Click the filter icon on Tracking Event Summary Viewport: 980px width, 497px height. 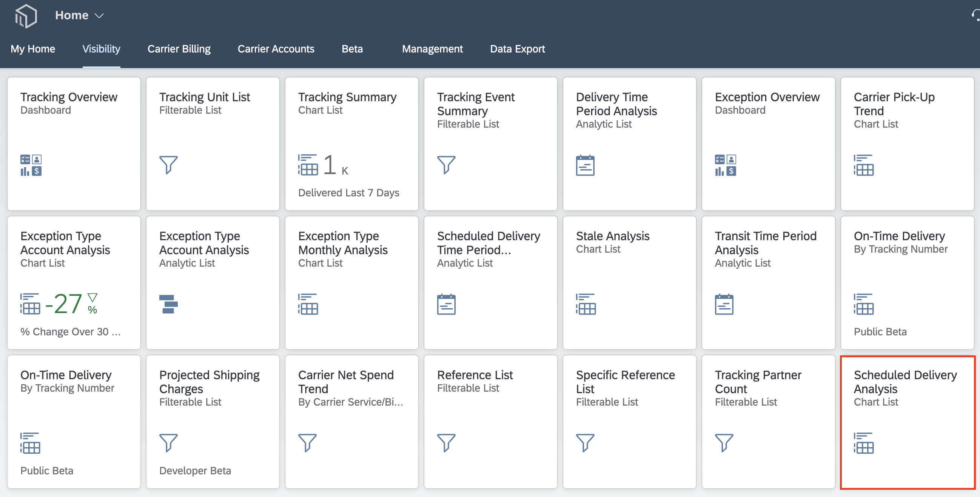[x=446, y=165]
